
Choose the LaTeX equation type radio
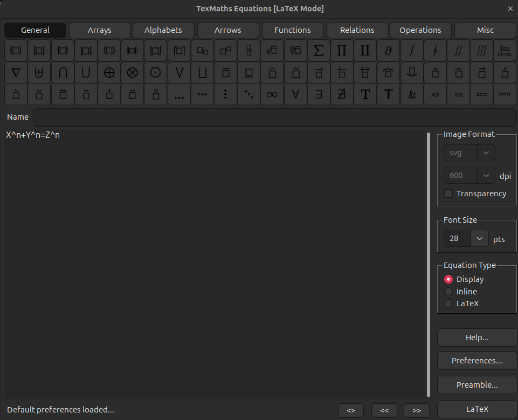(x=448, y=304)
